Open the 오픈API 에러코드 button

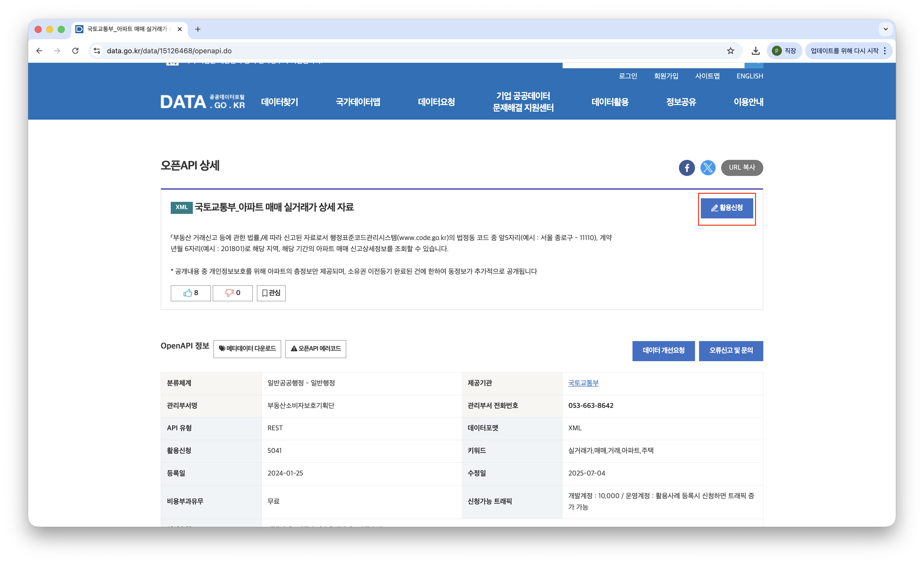click(x=315, y=349)
